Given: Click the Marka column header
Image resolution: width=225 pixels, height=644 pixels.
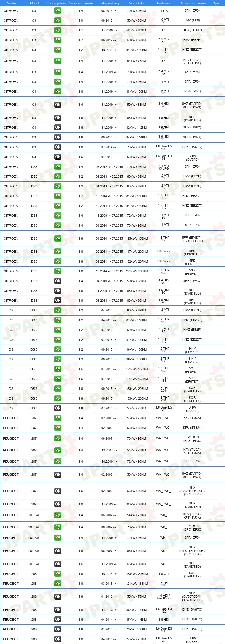Looking at the screenshot, I should point(11,3).
